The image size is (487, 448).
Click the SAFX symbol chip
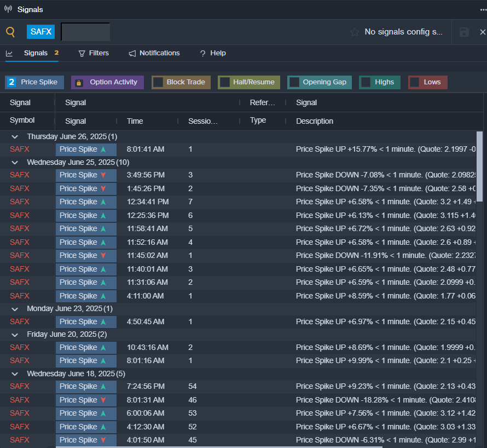(x=40, y=32)
